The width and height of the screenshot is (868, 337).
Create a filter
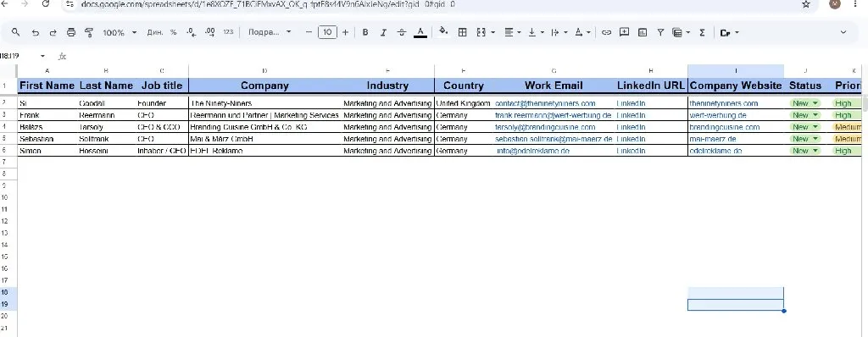point(660,33)
